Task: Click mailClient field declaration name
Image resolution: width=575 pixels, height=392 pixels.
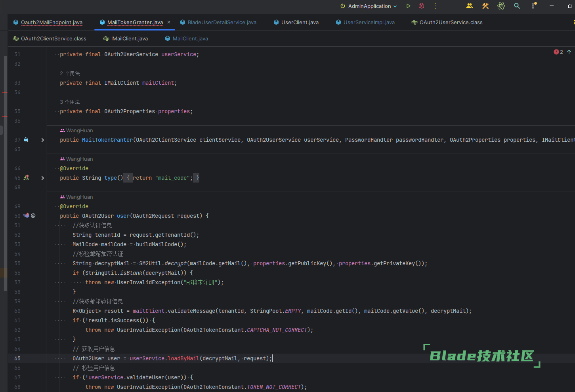Action: (x=158, y=83)
